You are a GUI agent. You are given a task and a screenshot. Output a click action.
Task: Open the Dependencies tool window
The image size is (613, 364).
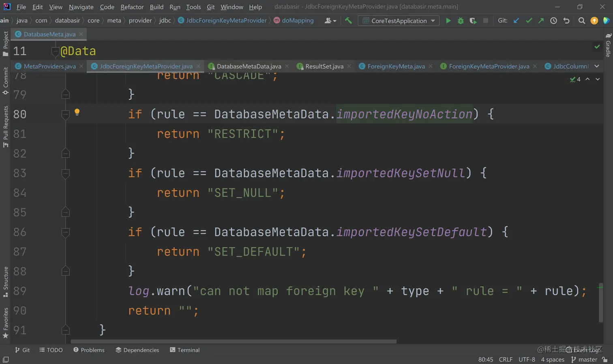tap(137, 350)
